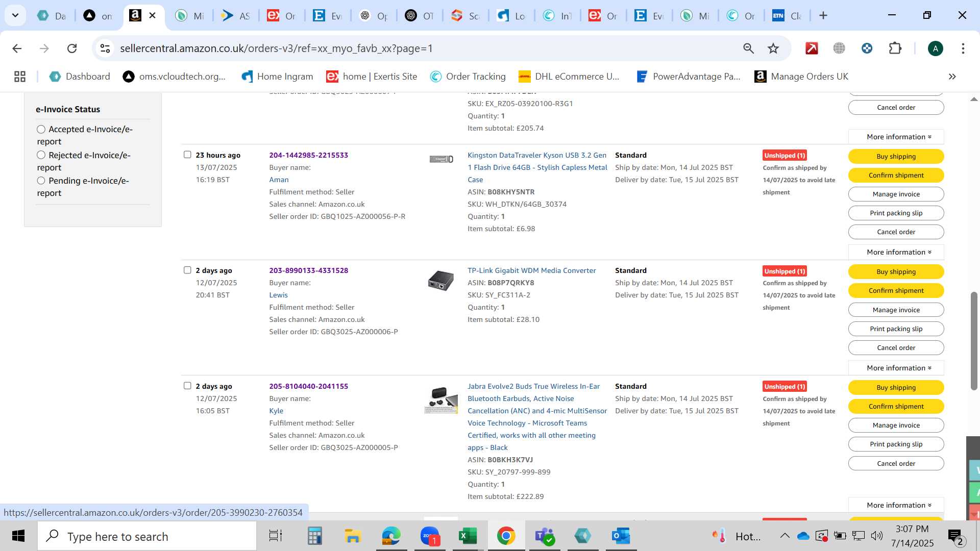Select Pending e-Invoice/e-report filter
980x551 pixels.
pyautogui.click(x=41, y=181)
